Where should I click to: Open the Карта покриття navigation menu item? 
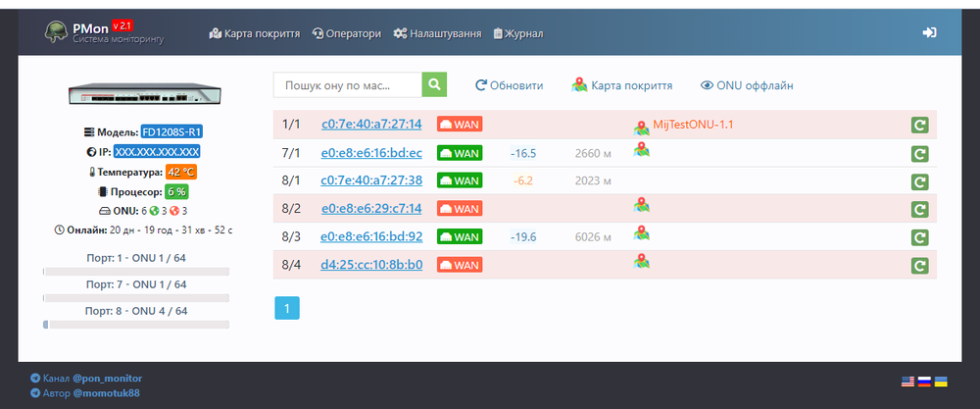[x=255, y=33]
